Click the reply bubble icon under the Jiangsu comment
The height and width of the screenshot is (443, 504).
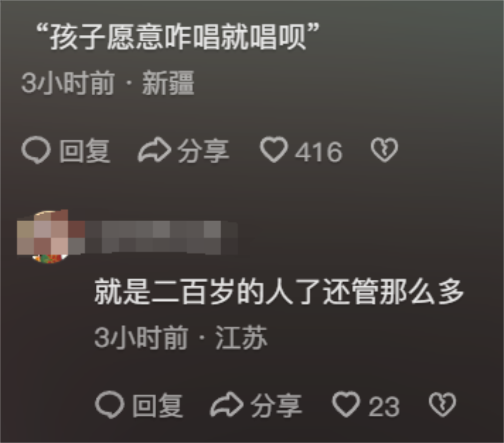[109, 404]
